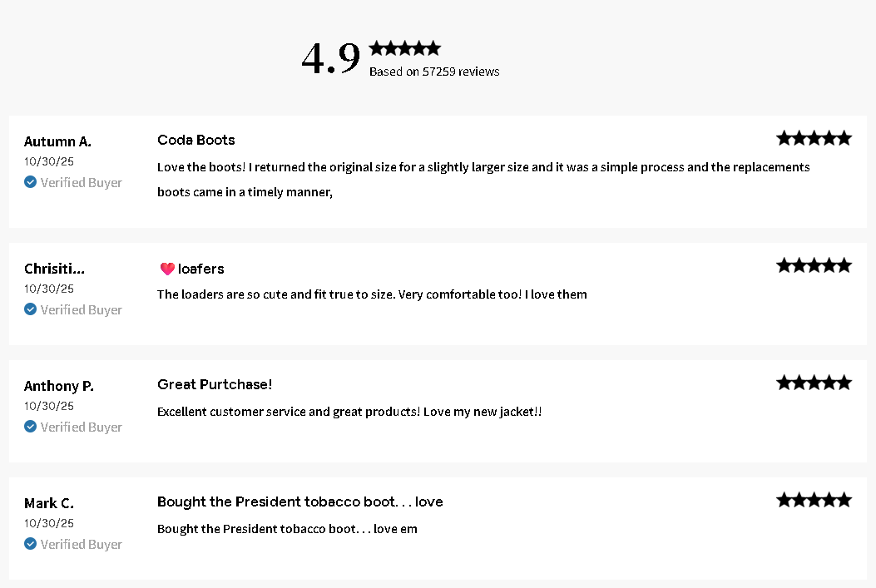Click the five stars on Great Purtchase review
The width and height of the screenshot is (876, 588).
[814, 383]
